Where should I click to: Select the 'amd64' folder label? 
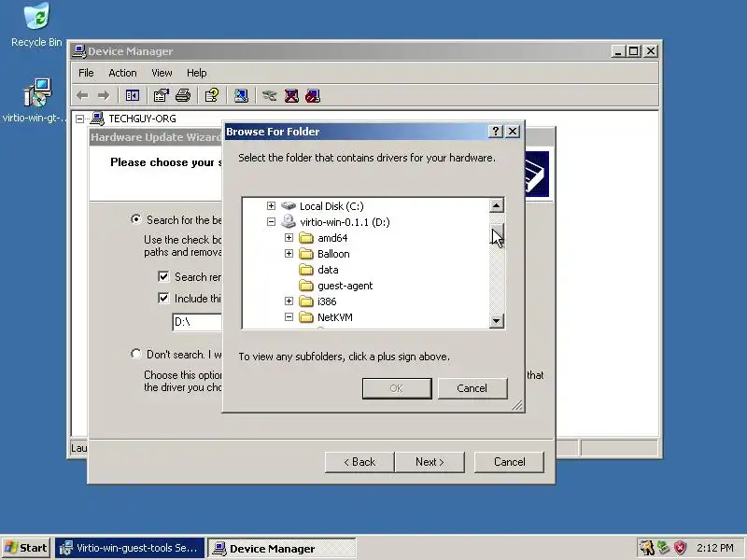[332, 238]
